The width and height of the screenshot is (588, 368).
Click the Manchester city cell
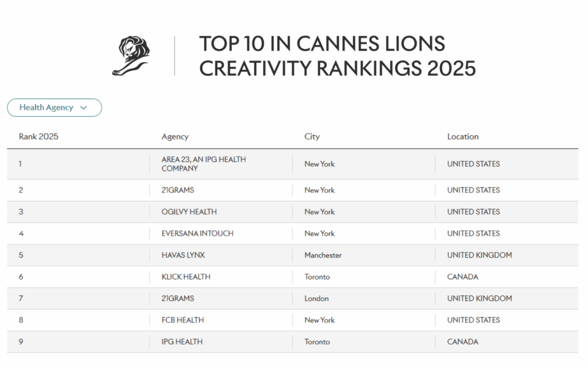coord(323,255)
